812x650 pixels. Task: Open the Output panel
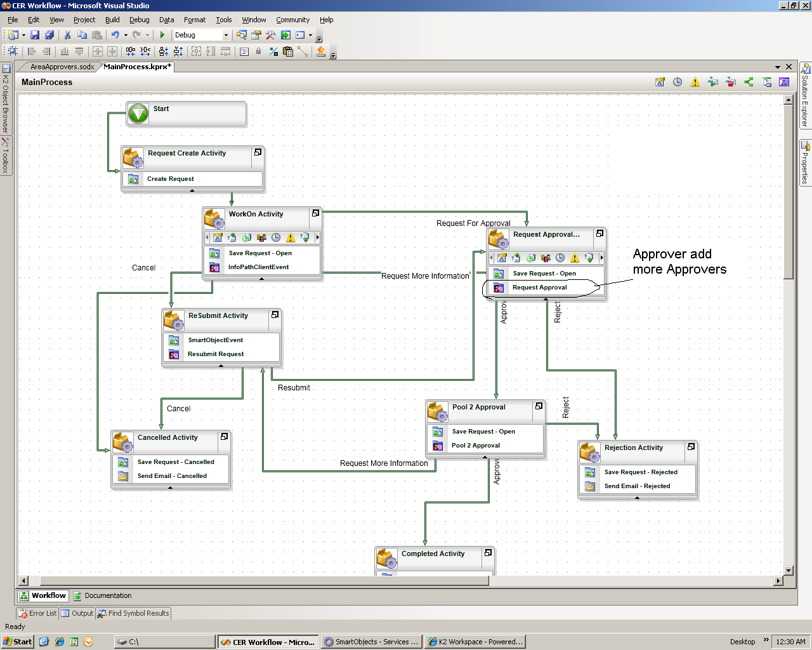77,613
